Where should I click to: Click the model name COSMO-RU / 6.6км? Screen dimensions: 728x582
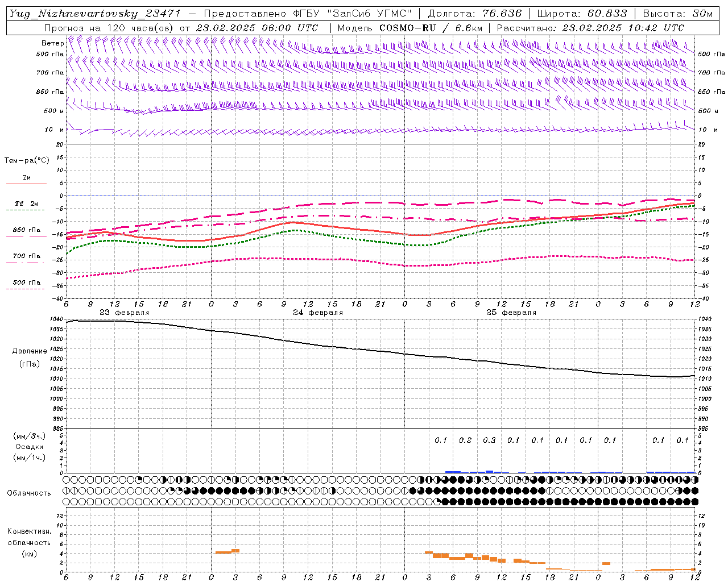pyautogui.click(x=431, y=28)
